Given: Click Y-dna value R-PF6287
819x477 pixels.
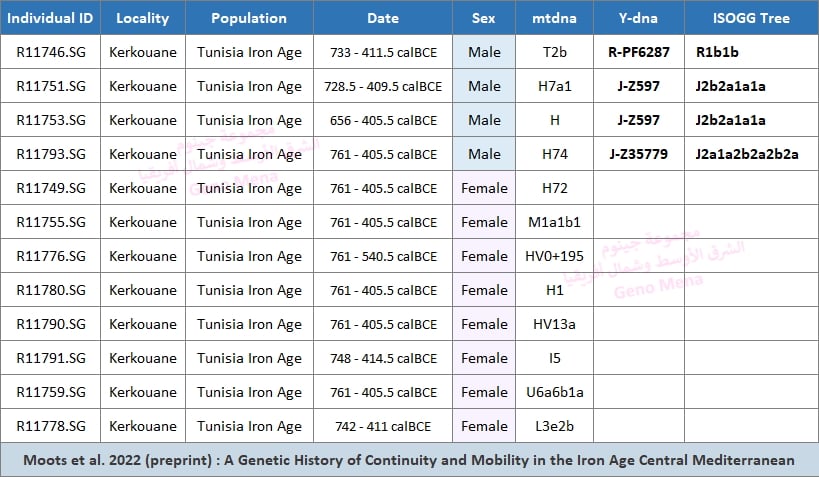Looking at the screenshot, I should [638, 52].
